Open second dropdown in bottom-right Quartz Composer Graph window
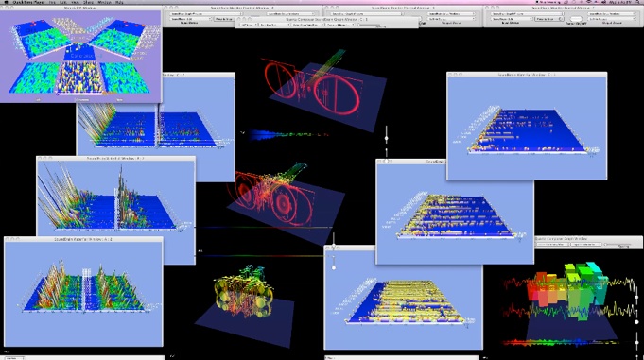Viewport: 644px width, 360px height. pyautogui.click(x=585, y=244)
